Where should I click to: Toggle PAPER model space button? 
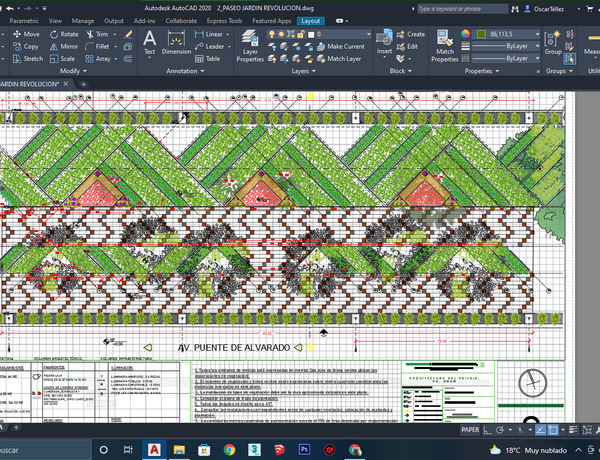pos(470,429)
